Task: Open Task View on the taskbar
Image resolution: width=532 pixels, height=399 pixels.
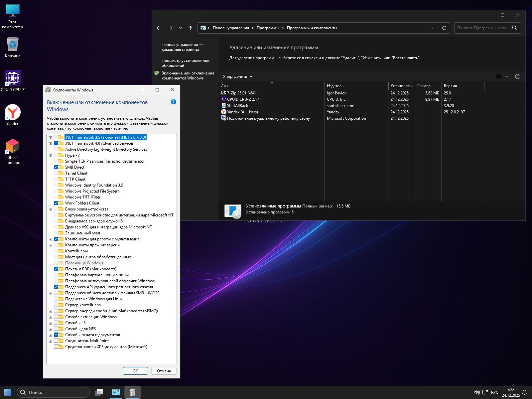Action: [x=99, y=392]
